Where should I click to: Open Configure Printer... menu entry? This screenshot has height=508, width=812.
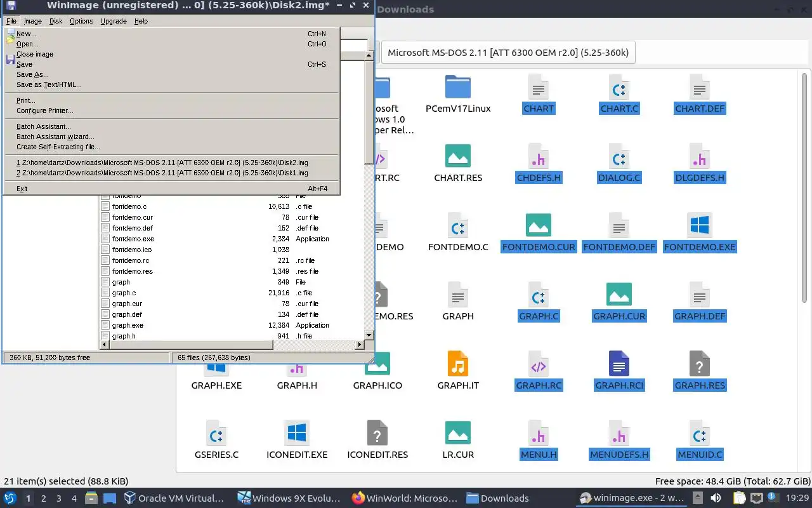[x=172, y=110]
